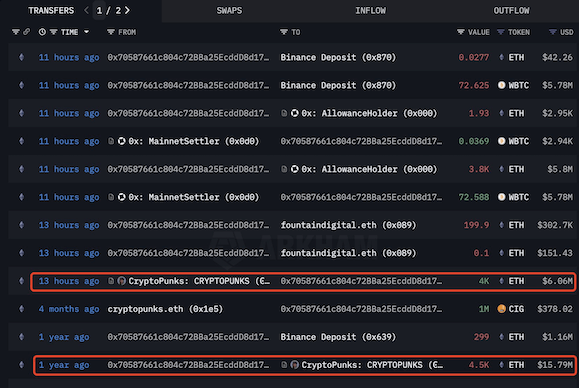Switch to the OUTFLOW tab
This screenshot has width=579, height=388.
click(x=511, y=10)
